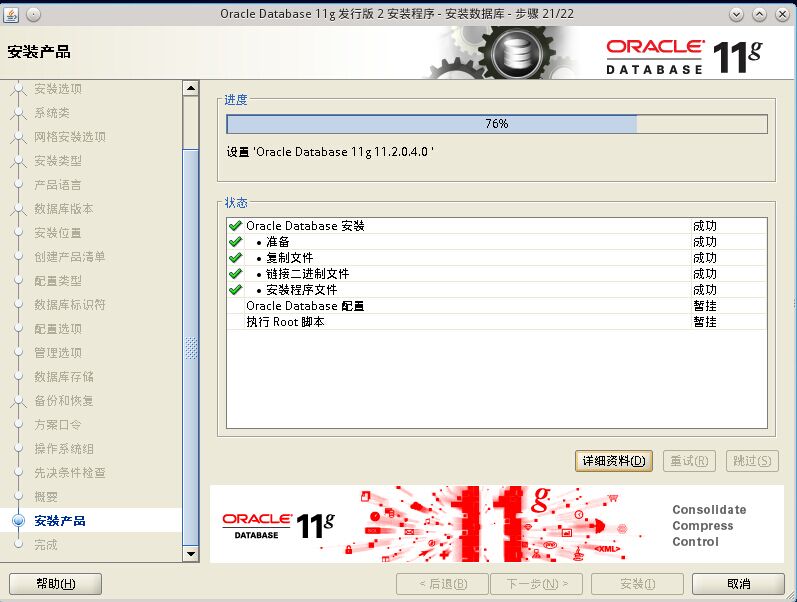Select the 安装类型 step
Screen dimensions: 797x602
[58, 161]
